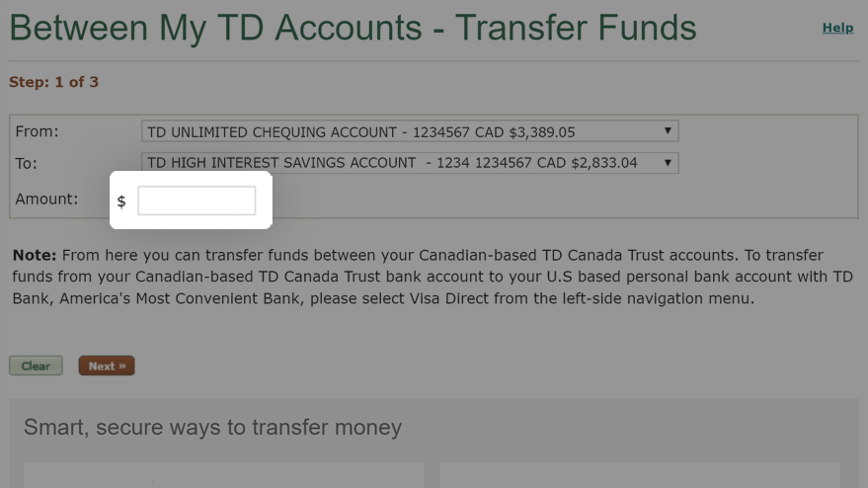Click the "To:" field label
This screenshot has height=488, width=868.
click(26, 163)
